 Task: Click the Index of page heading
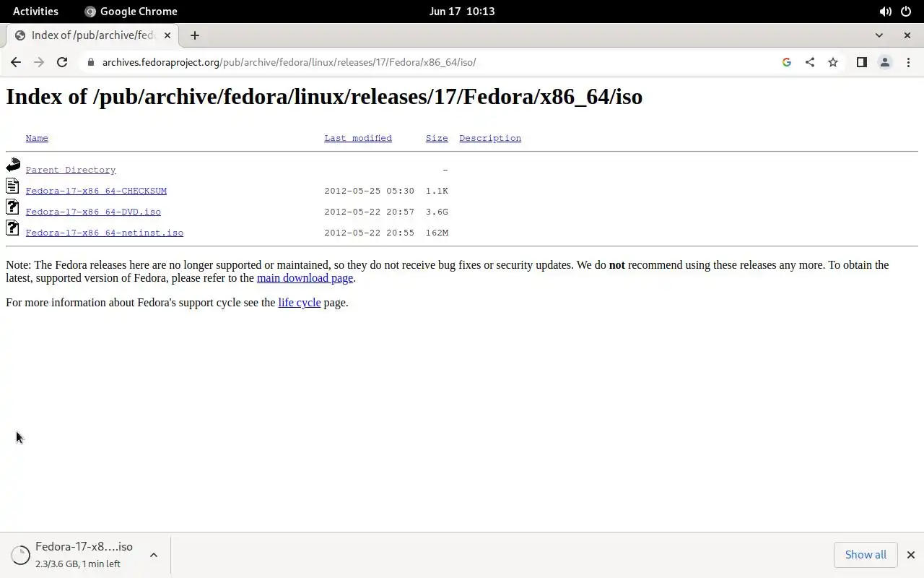(324, 97)
